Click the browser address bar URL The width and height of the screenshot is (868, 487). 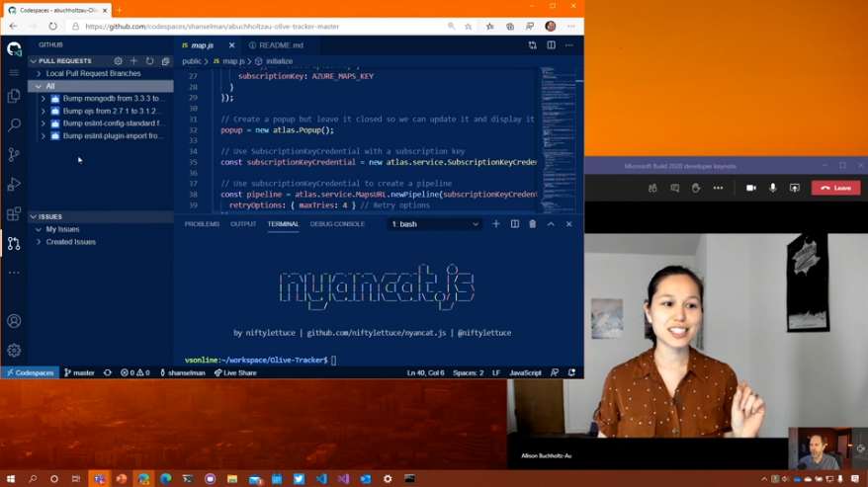tap(212, 27)
